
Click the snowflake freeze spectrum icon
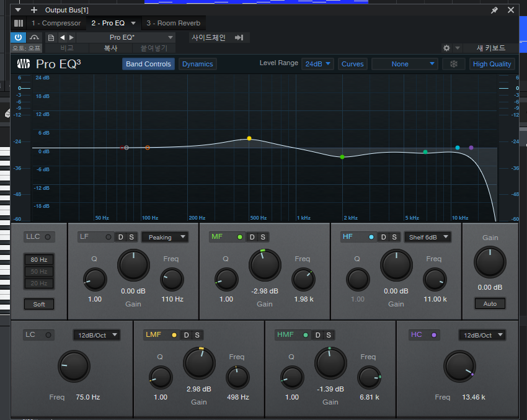(x=454, y=64)
